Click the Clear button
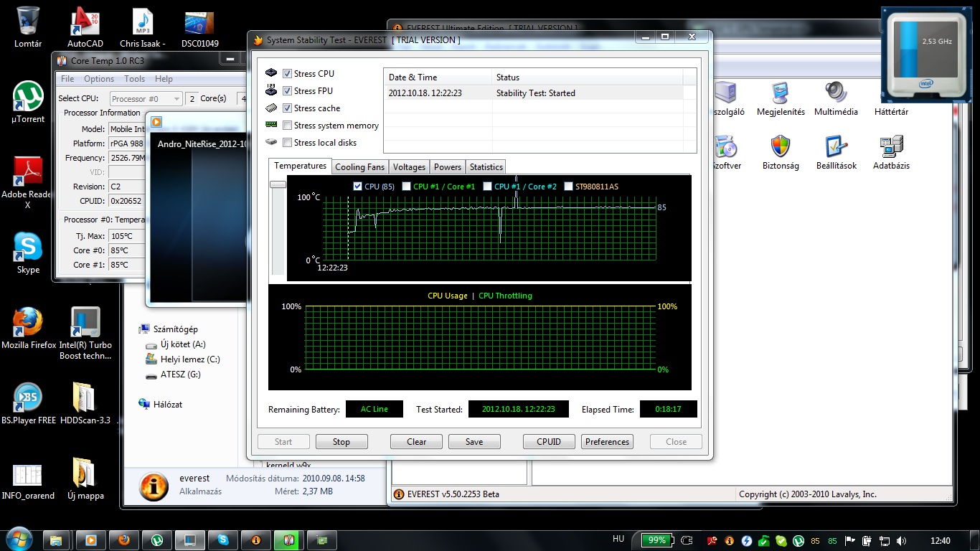Image resolution: width=980 pixels, height=551 pixels. pos(417,442)
